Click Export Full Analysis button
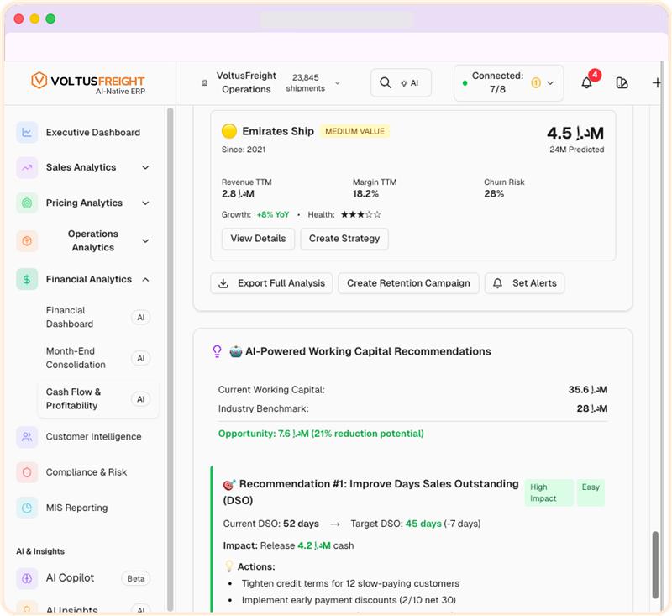This screenshot has width=672, height=616. 271,283
